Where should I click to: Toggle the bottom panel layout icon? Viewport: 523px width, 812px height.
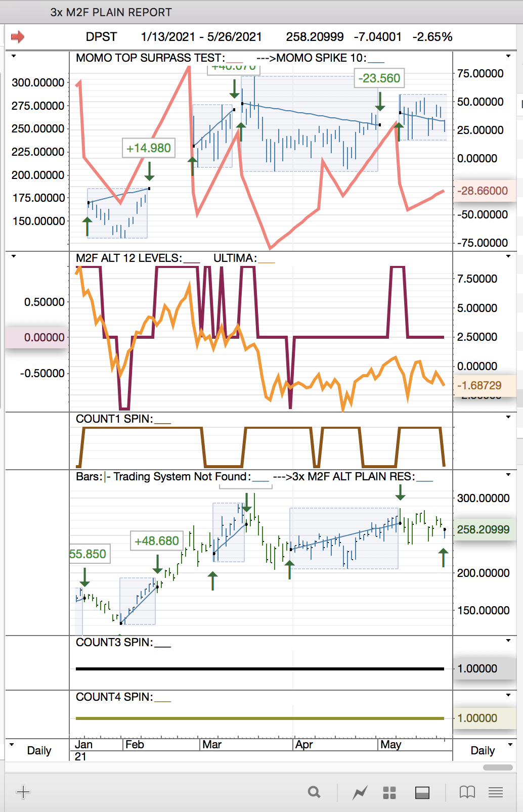[422, 792]
